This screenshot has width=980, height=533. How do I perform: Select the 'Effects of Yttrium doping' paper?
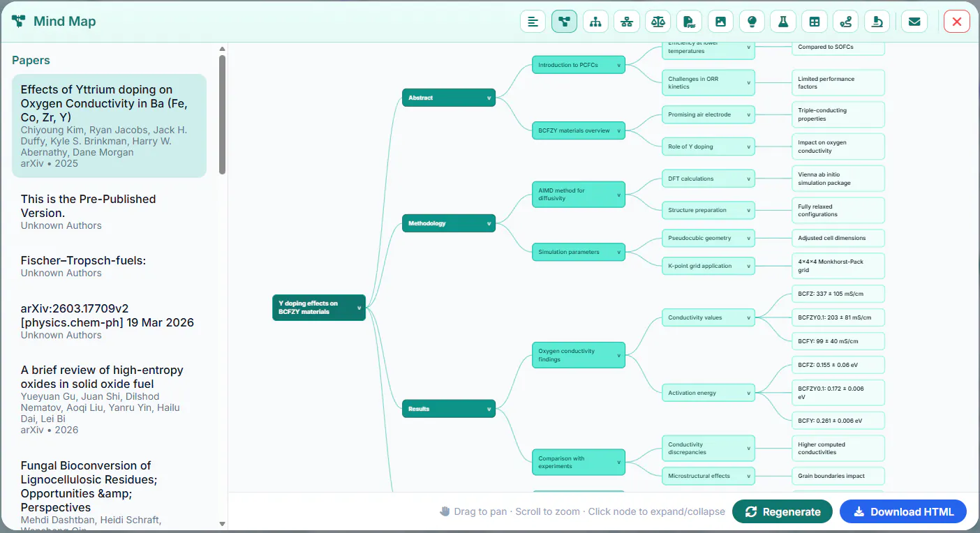tap(109, 126)
